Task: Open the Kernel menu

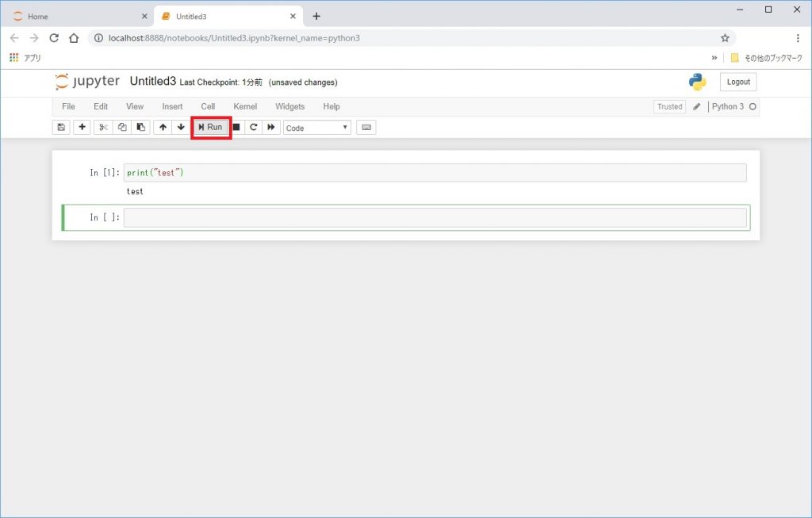Action: (245, 107)
